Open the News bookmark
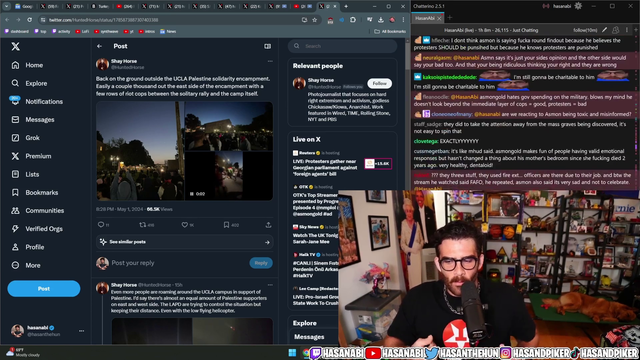 [168, 31]
